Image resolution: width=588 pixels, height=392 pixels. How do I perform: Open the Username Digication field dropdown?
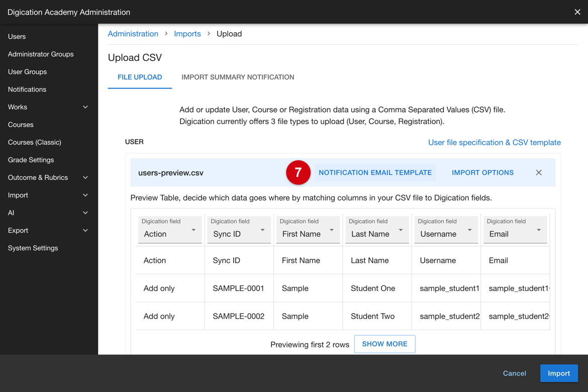pos(446,230)
